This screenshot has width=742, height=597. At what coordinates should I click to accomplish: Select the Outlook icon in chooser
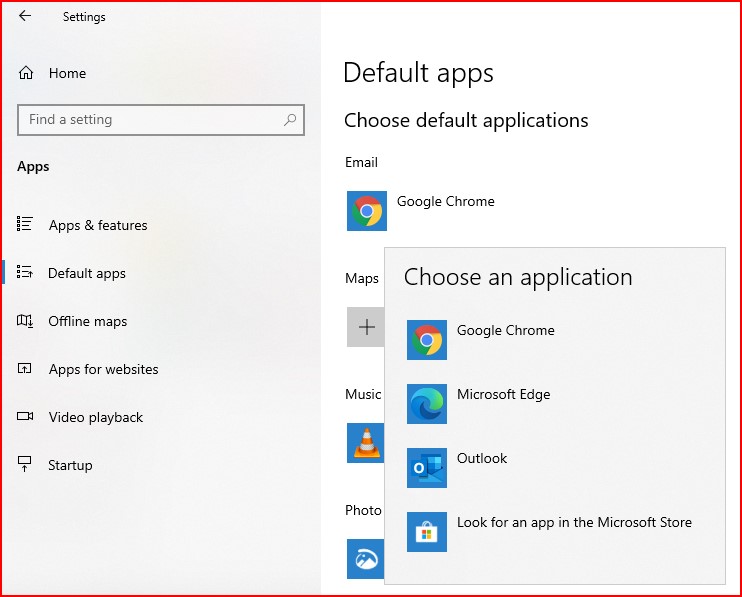(x=427, y=468)
